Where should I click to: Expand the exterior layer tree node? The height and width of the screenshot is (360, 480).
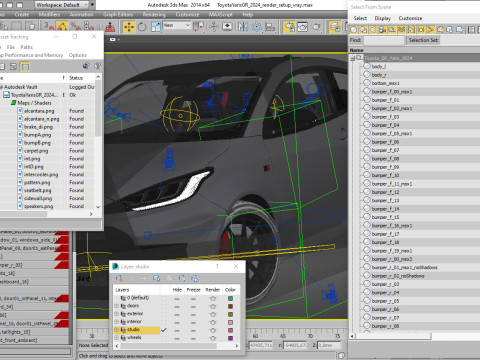(x=117, y=314)
